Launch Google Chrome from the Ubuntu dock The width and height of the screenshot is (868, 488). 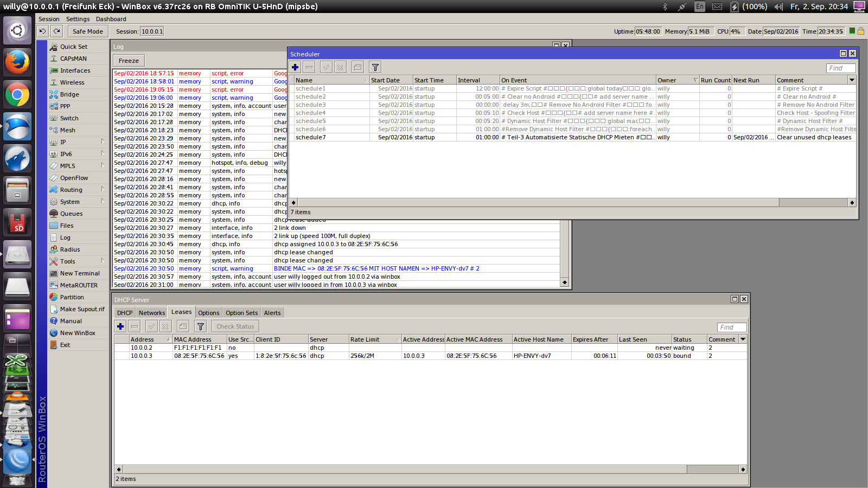17,95
